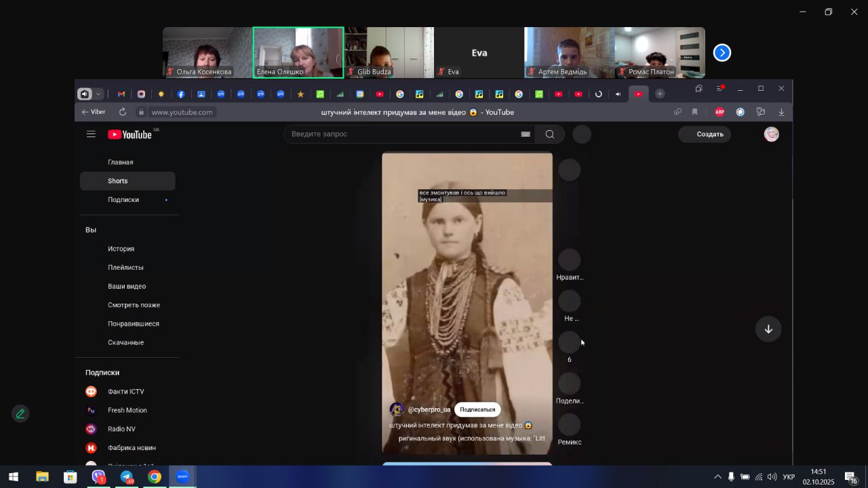This screenshot has height=488, width=868.
Task: Bookmark this page with the bookmark icon
Action: pos(694,112)
